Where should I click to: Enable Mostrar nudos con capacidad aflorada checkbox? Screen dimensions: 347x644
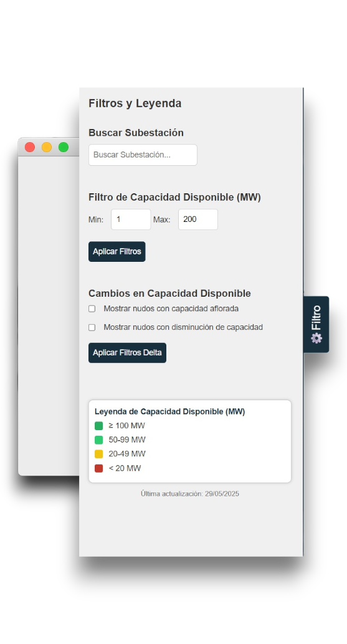click(92, 309)
